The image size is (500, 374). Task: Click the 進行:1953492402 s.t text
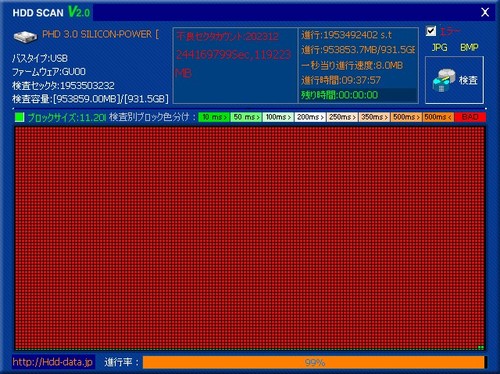coord(347,35)
